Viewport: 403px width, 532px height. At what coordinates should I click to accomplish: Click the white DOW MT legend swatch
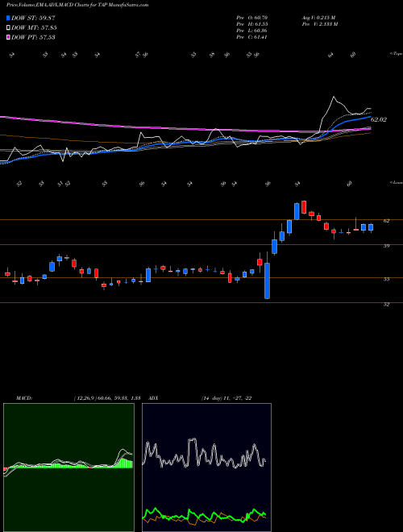tap(8, 28)
